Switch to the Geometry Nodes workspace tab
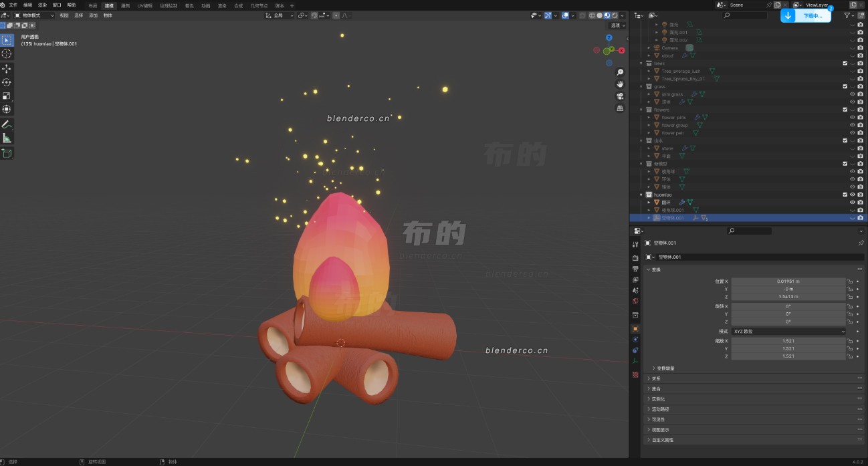This screenshot has width=868, height=466. click(x=259, y=5)
